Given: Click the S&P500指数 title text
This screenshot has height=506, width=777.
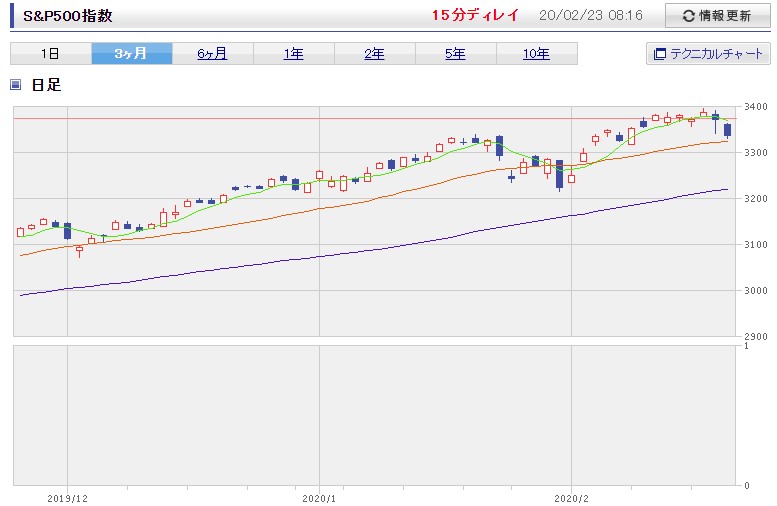Looking at the screenshot, I should (68, 16).
